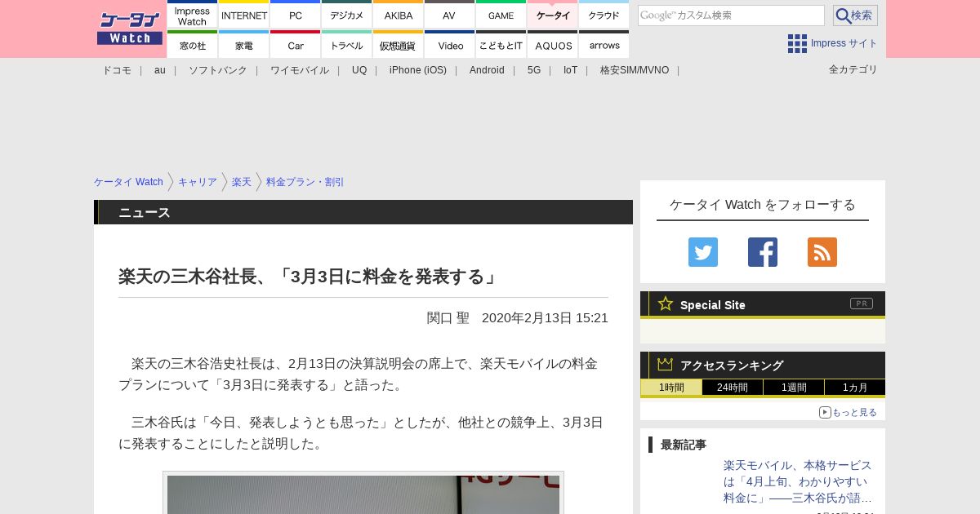Open the トラベル Watch tab
This screenshot has height=514, width=980.
[x=347, y=44]
